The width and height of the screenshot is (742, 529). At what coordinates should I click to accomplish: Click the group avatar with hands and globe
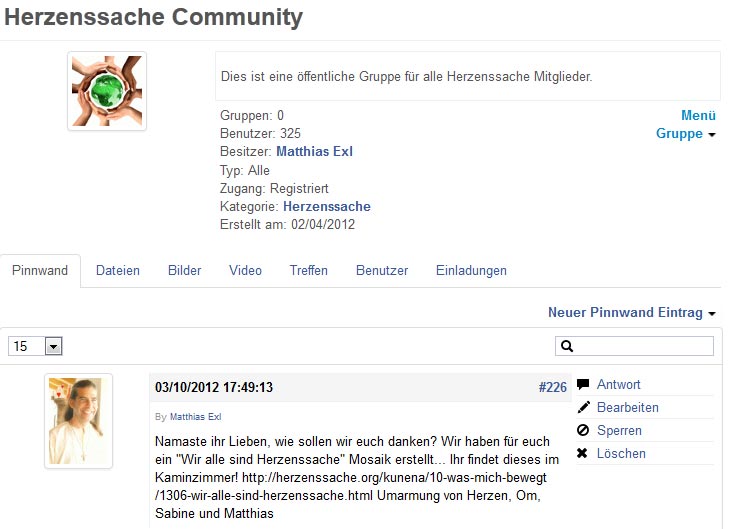[x=107, y=91]
